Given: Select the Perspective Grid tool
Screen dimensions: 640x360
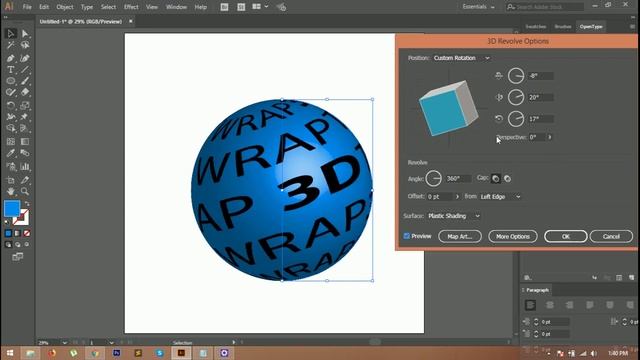Looking at the screenshot, I should (25, 129).
